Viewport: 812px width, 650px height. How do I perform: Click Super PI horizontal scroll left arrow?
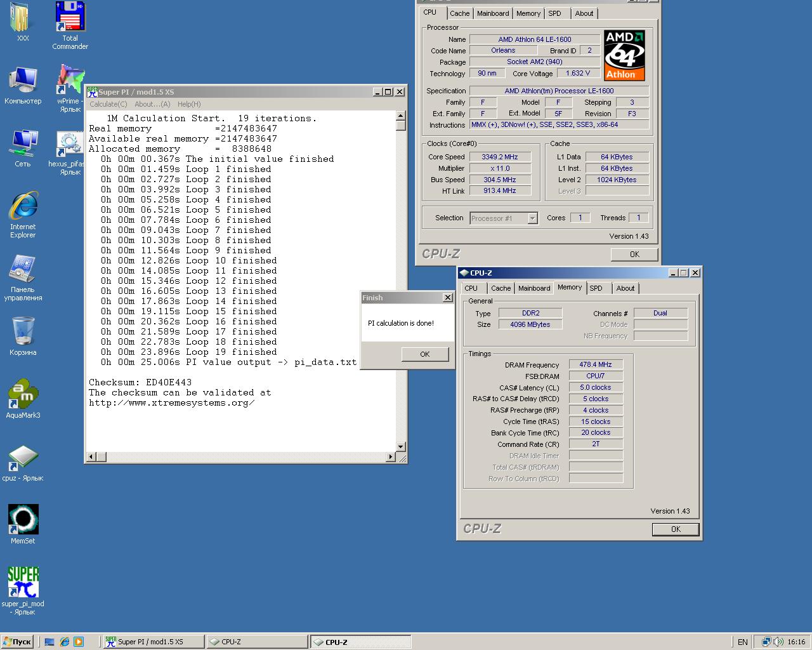(x=91, y=456)
